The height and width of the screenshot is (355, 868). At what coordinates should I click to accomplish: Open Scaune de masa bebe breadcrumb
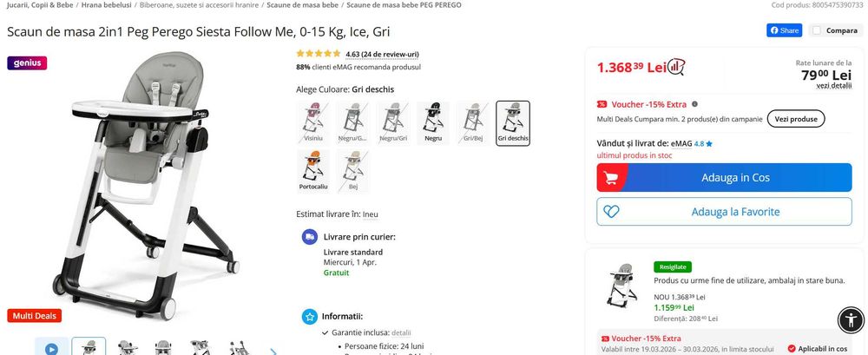pos(302,5)
